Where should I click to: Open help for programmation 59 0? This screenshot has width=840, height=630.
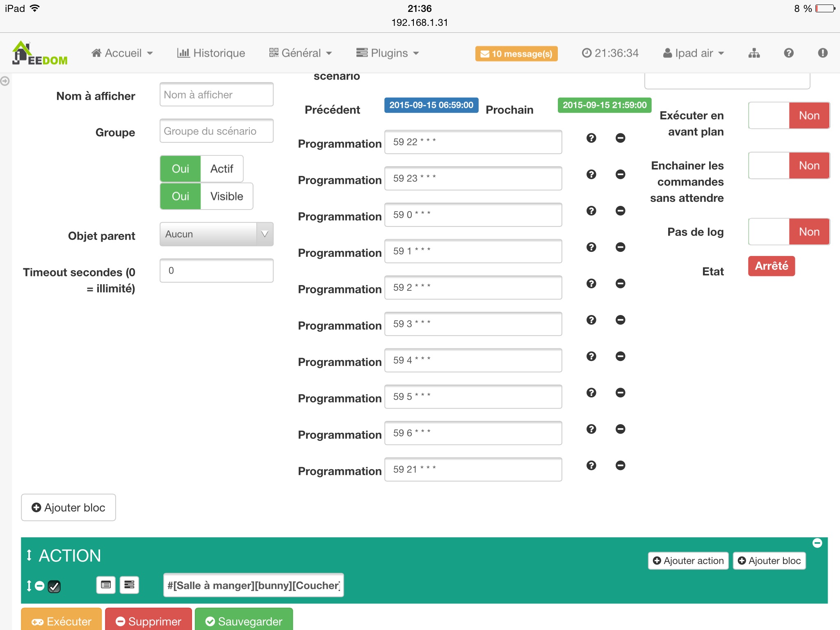(x=591, y=211)
